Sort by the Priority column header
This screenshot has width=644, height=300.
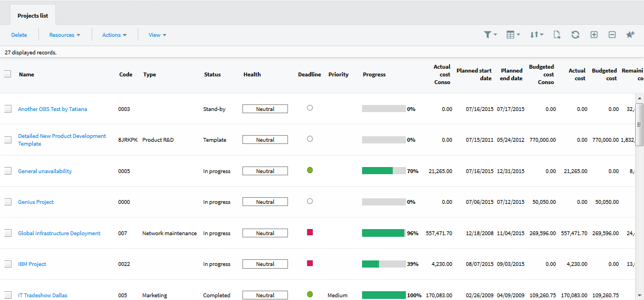point(338,75)
